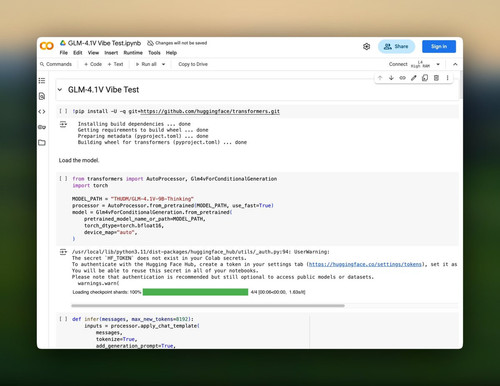Click the 'device_map="auto"' code line

coord(110,232)
